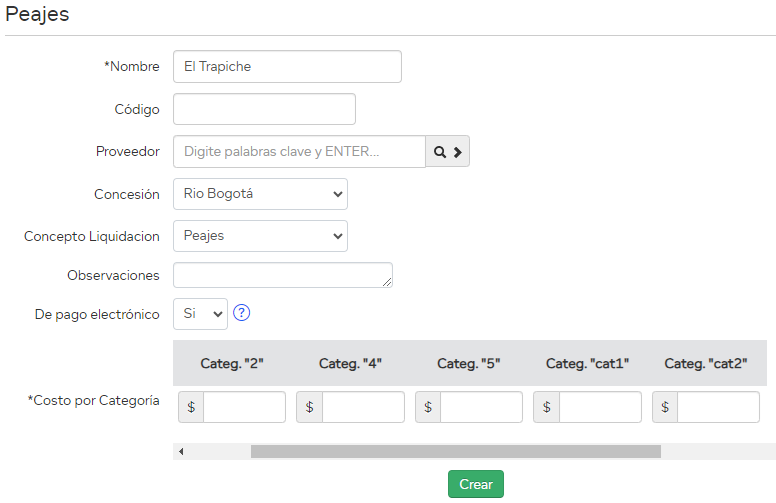This screenshot has height=503, width=776.
Task: Click the dollar sign of Categ. "5"
Action: pos(428,407)
